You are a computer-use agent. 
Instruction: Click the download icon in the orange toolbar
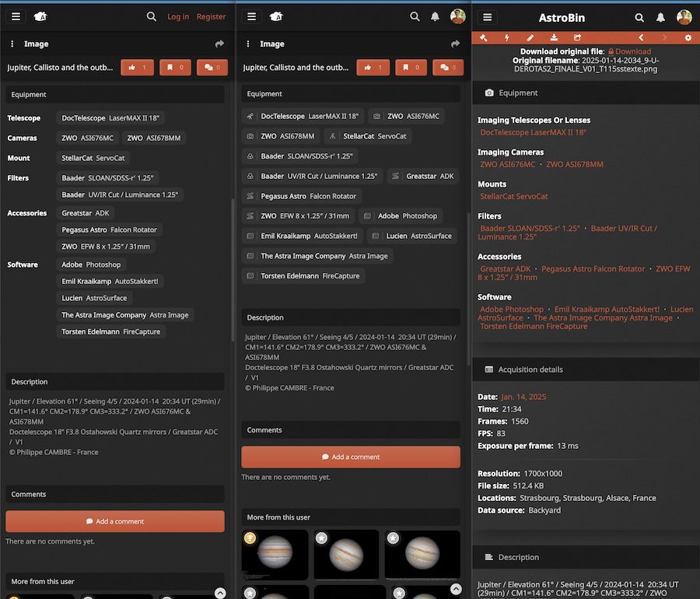tap(554, 37)
